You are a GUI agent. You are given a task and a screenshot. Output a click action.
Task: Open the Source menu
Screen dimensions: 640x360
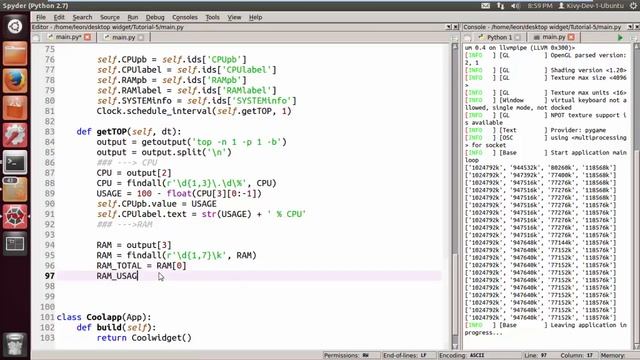coord(110,17)
